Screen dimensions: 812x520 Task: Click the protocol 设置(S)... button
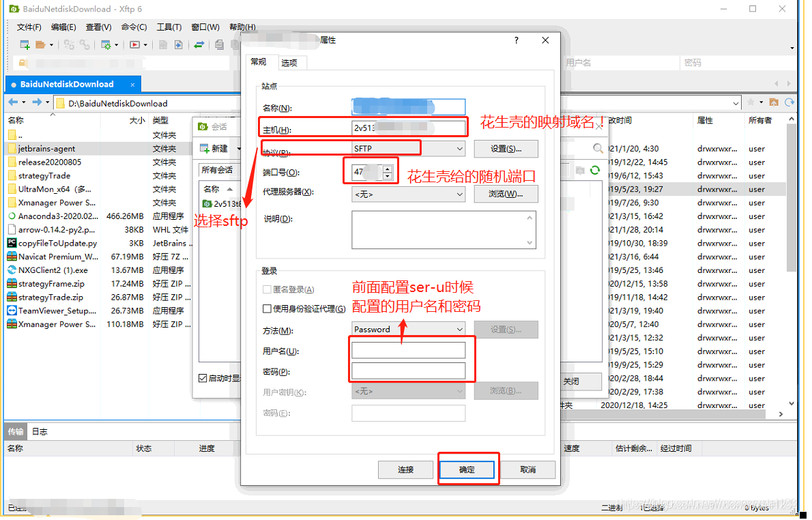pyautogui.click(x=506, y=149)
